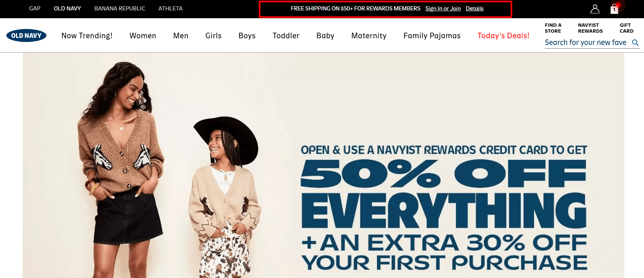Image resolution: width=644 pixels, height=278 pixels.
Task: Open the Now Trending! menu
Action: coord(87,36)
